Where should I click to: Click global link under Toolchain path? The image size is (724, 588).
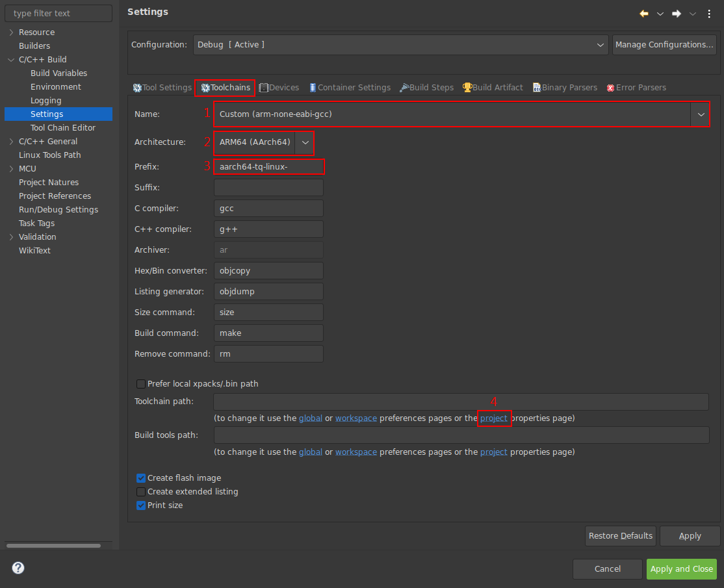pos(310,418)
